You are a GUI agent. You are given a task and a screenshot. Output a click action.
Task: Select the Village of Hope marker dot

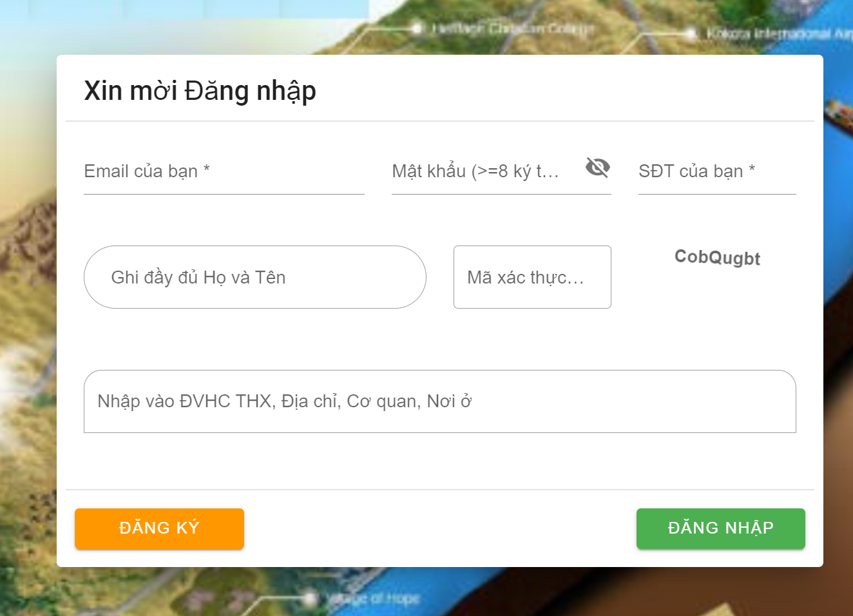point(311,599)
